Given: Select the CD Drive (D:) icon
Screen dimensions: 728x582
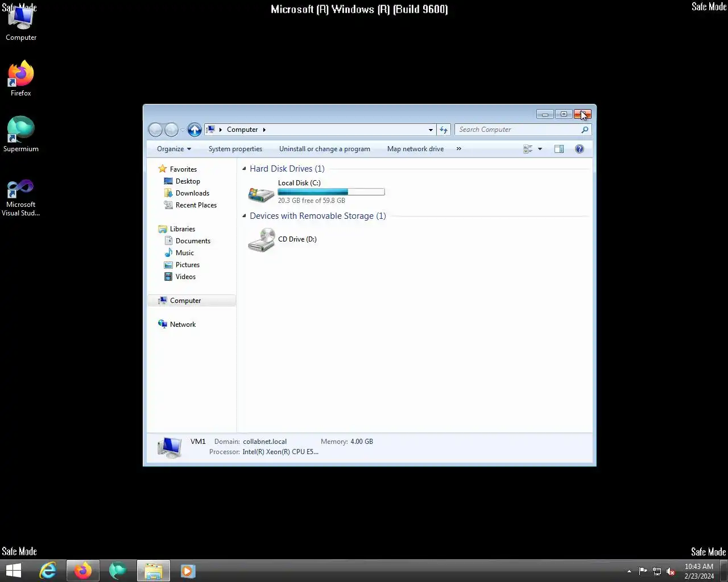Looking at the screenshot, I should (x=261, y=240).
